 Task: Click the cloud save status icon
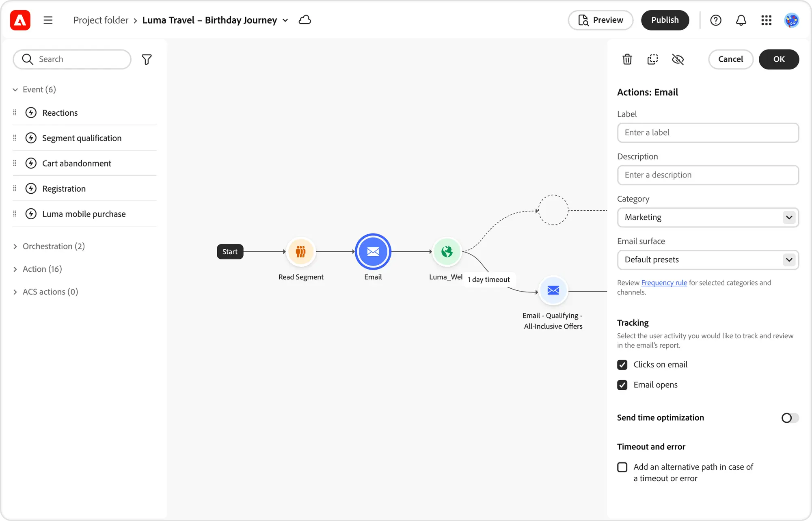pyautogui.click(x=304, y=20)
